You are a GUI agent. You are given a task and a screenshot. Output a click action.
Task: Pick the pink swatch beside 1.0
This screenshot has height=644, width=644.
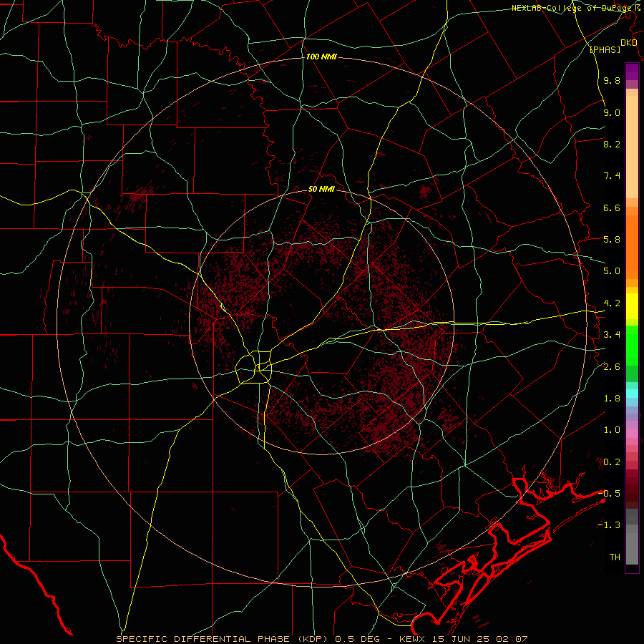(x=632, y=434)
